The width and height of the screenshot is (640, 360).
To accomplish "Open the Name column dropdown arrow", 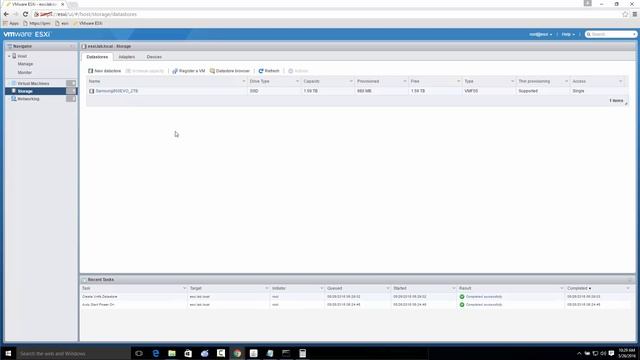I will pyautogui.click(x=244, y=81).
